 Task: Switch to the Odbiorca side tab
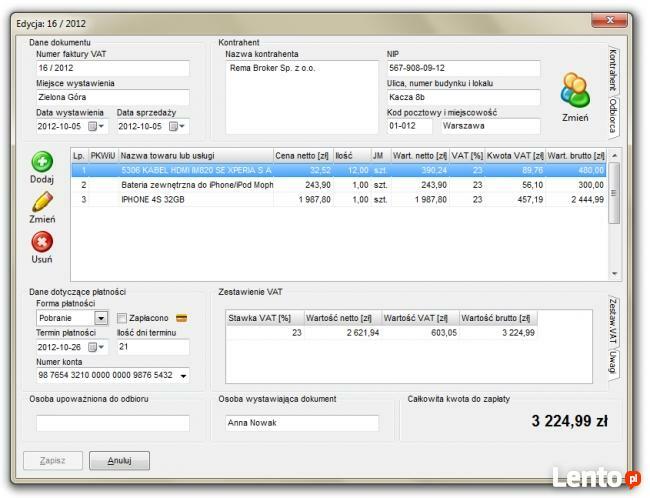pos(613,115)
